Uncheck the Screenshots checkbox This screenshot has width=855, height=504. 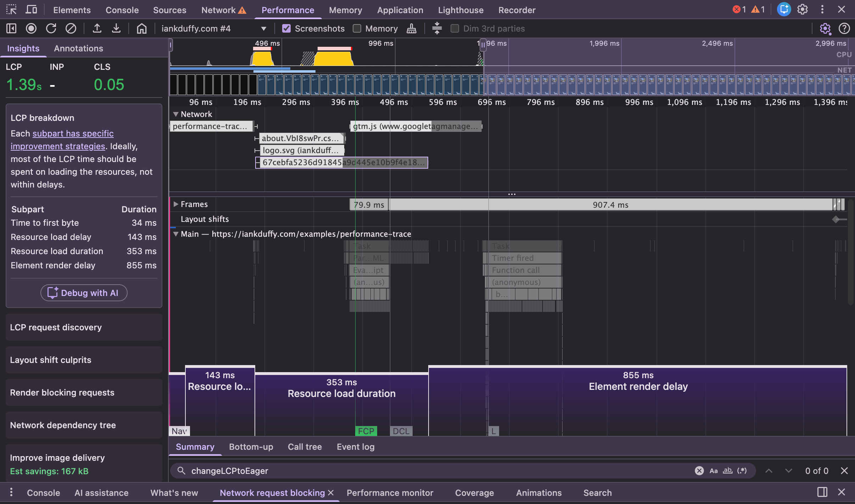[x=286, y=28]
